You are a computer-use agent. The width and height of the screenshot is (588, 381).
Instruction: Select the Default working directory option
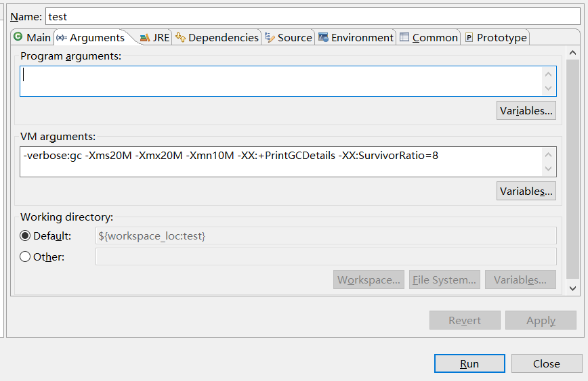click(26, 236)
